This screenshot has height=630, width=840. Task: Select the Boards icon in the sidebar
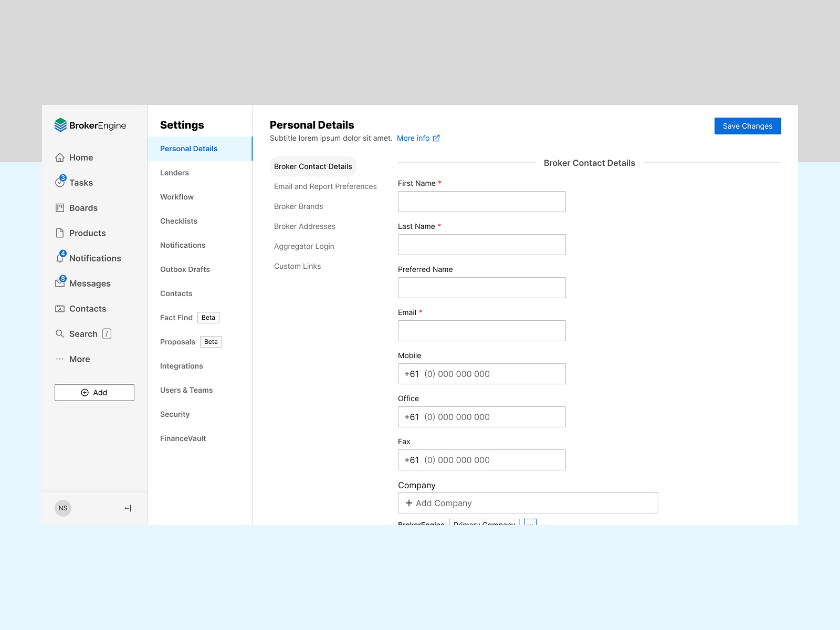pyautogui.click(x=60, y=207)
